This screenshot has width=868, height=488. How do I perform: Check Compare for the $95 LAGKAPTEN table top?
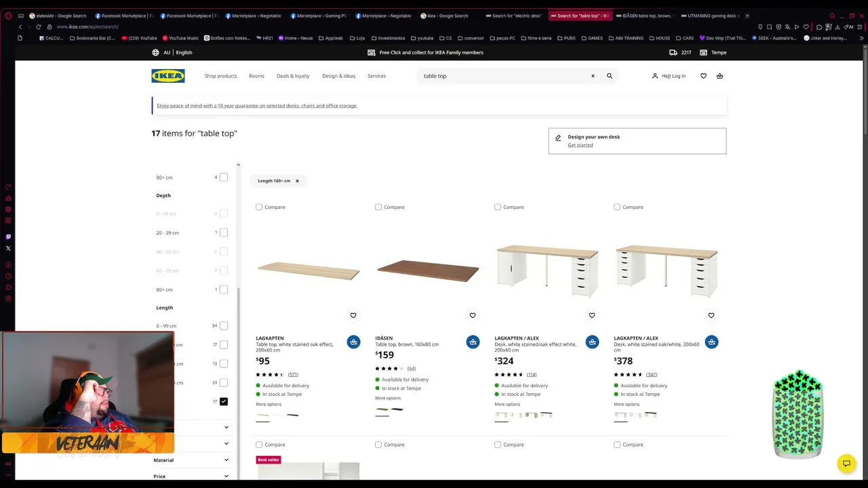coord(259,207)
